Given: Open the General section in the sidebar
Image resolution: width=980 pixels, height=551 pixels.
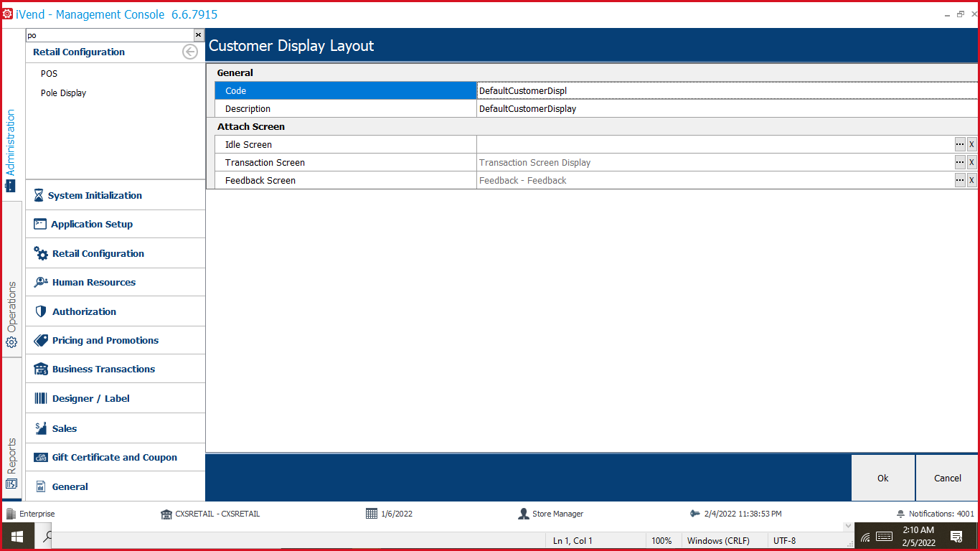Looking at the screenshot, I should point(116,486).
